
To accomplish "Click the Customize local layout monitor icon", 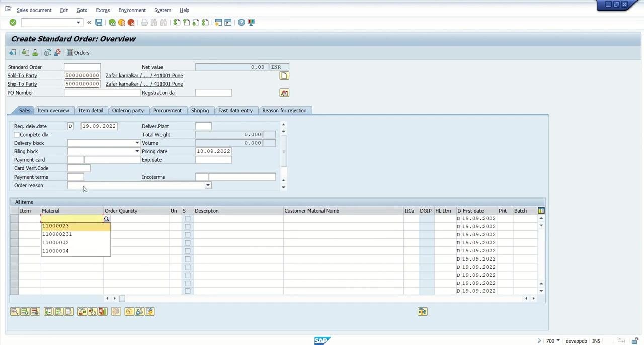I will (x=251, y=22).
